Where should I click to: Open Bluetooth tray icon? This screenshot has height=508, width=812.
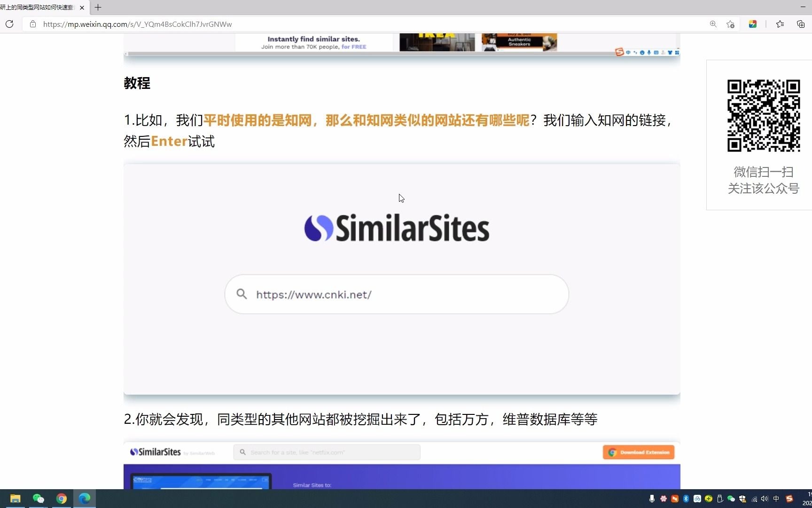pyautogui.click(x=686, y=499)
